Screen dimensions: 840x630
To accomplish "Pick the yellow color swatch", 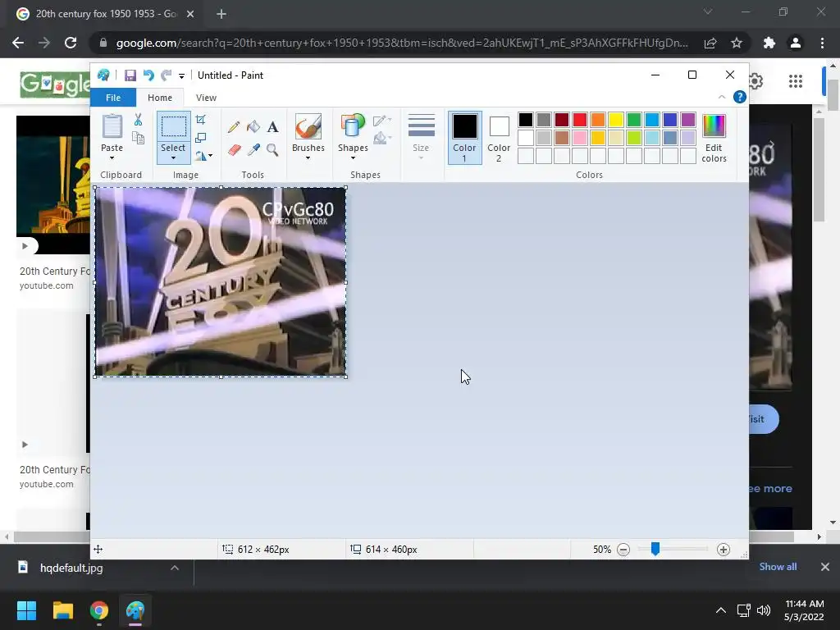I will click(615, 120).
